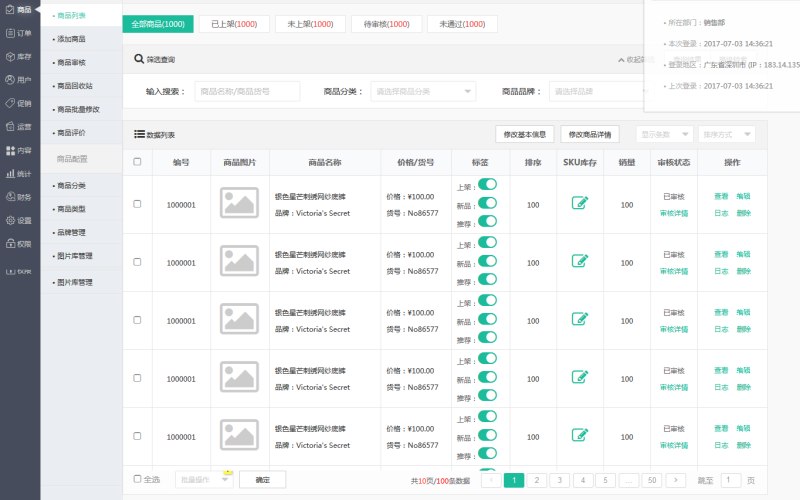Toggle 推荐 switch in the first row
The image size is (800, 500).
pyautogui.click(x=487, y=221)
